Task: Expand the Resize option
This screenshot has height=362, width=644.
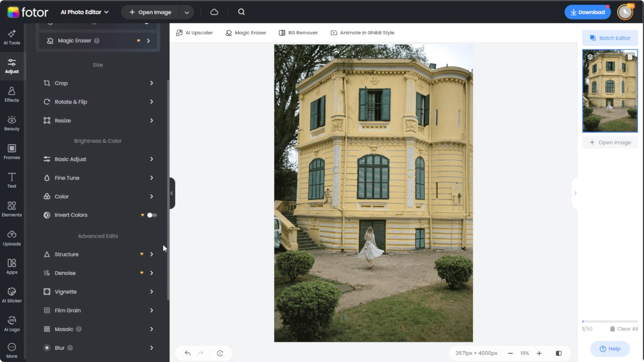Action: 98,120
